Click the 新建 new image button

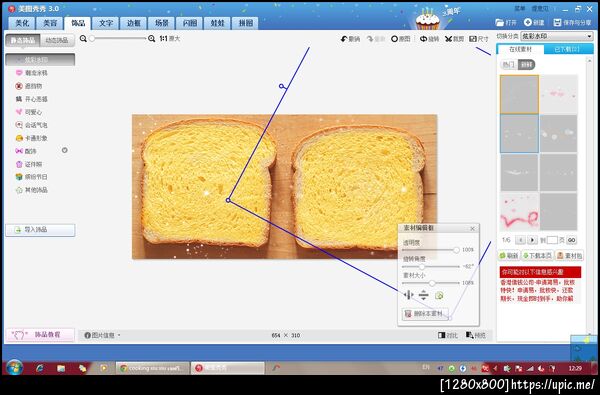point(534,23)
